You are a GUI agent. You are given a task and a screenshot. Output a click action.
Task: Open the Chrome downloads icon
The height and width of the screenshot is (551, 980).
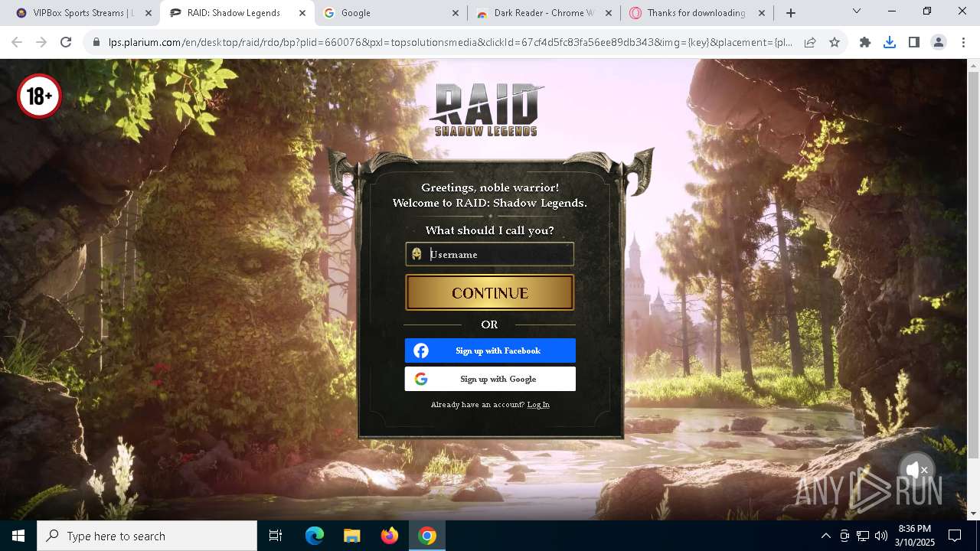[890, 43]
